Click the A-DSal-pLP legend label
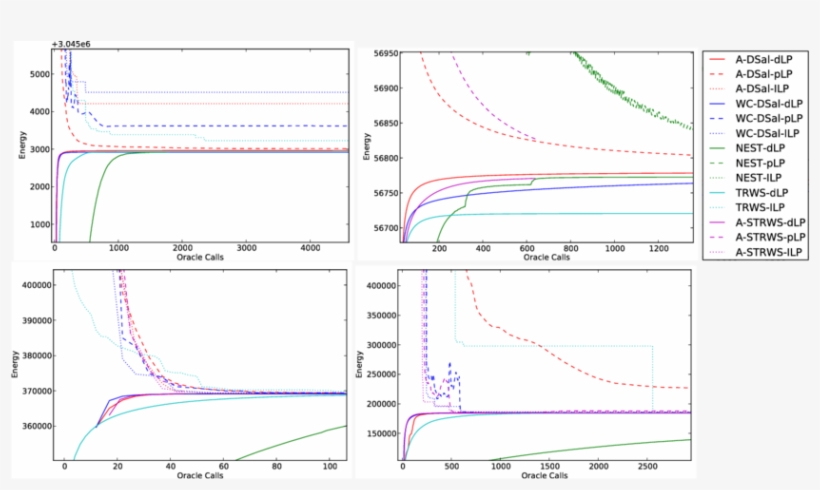The height and width of the screenshot is (490, 820). [x=768, y=74]
